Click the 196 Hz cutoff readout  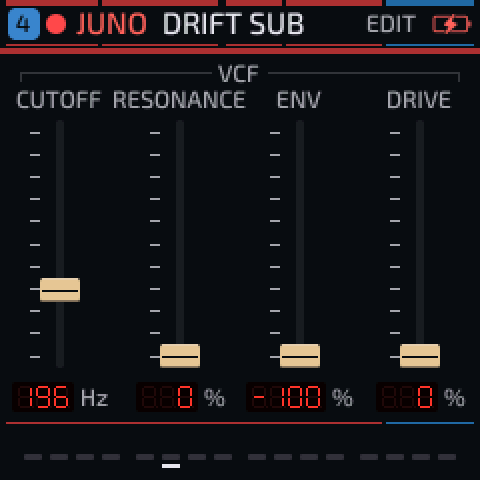click(x=43, y=397)
